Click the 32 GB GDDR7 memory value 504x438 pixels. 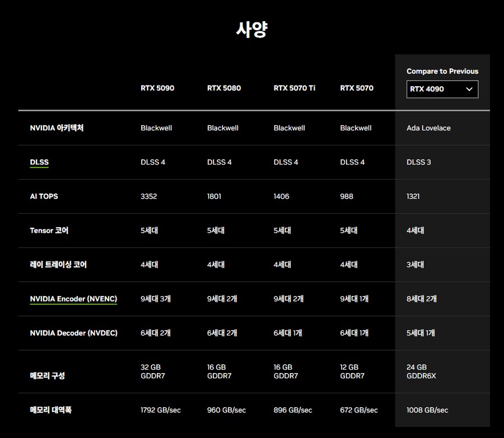[153, 371]
